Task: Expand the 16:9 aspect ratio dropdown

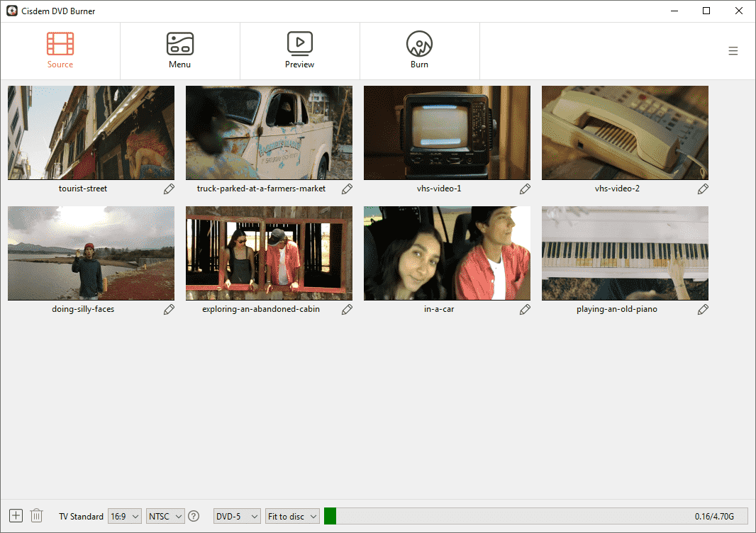Action: [x=125, y=517]
